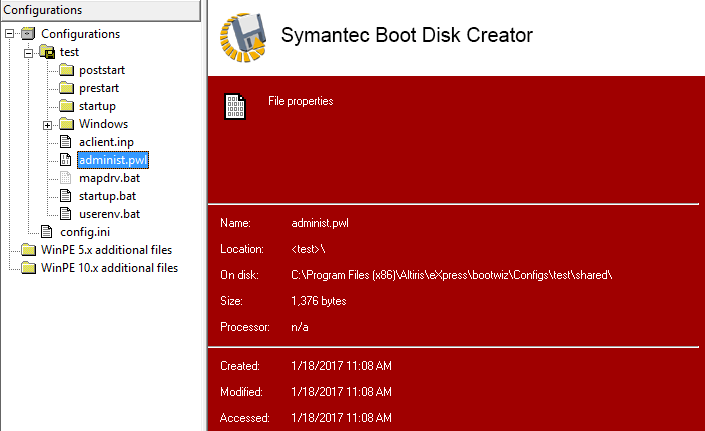
Task: Select the startup.bat file
Action: (x=109, y=196)
